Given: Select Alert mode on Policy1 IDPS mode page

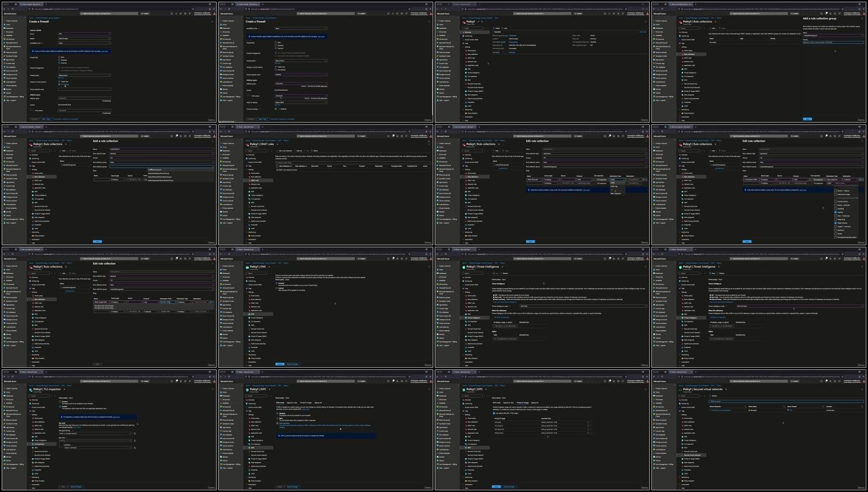Looking at the screenshot, I should 277,418.
